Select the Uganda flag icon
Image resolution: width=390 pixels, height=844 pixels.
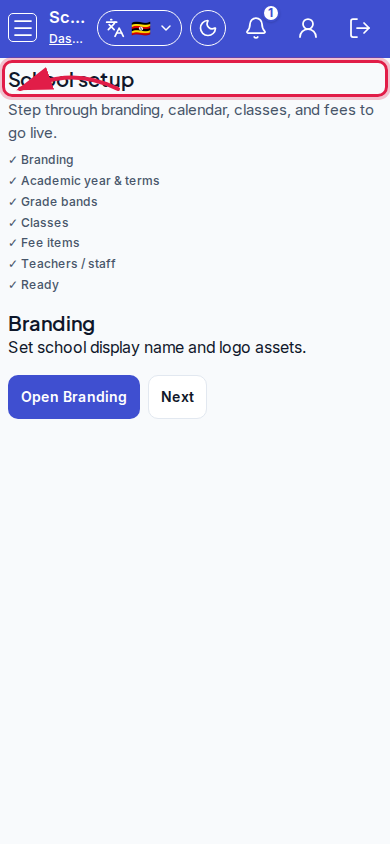(141, 28)
